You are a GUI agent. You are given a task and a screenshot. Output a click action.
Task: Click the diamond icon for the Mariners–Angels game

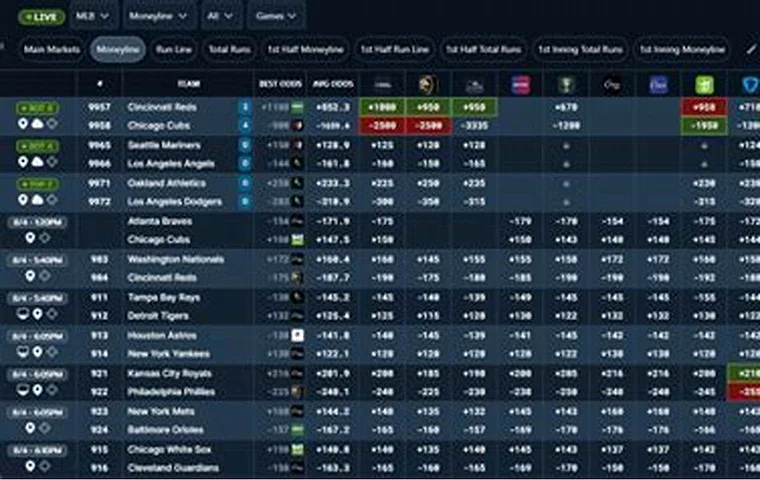click(52, 161)
